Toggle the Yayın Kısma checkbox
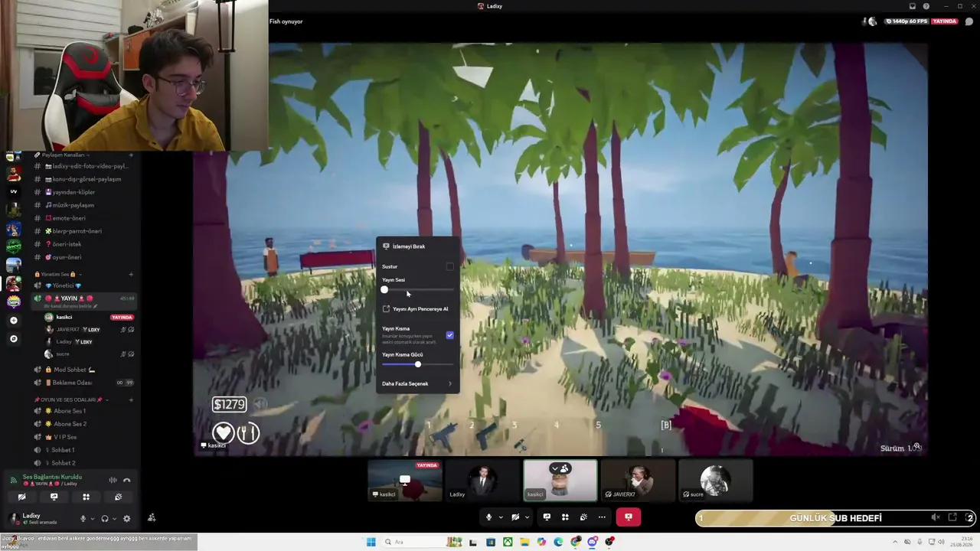This screenshot has height=551, width=980. pos(450,335)
